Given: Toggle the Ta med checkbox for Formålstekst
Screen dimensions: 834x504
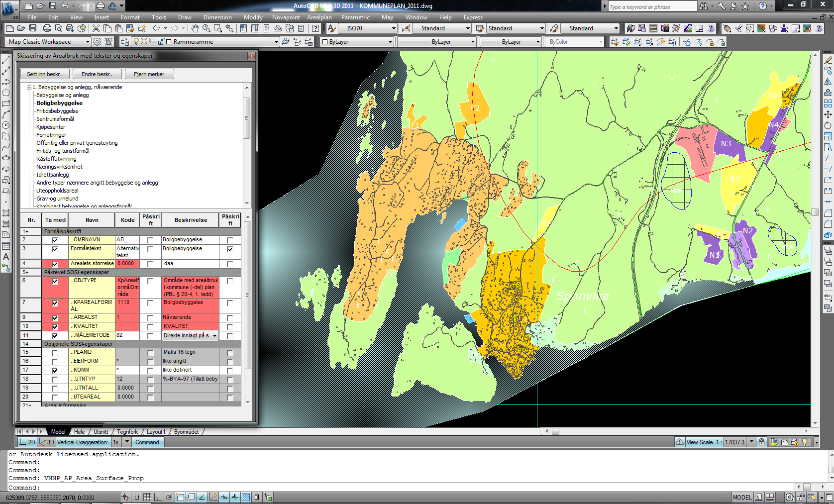Looking at the screenshot, I should click(x=55, y=249).
